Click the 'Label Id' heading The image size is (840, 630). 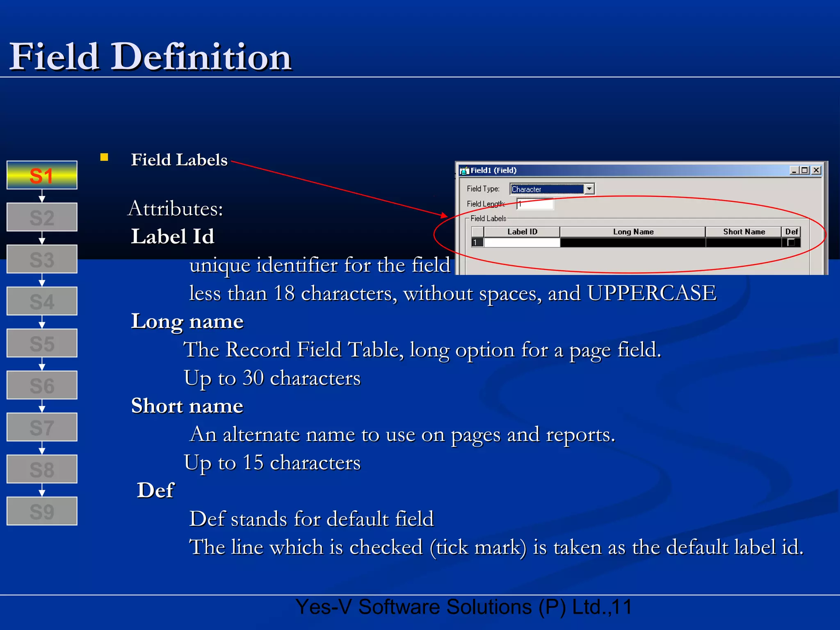(172, 237)
